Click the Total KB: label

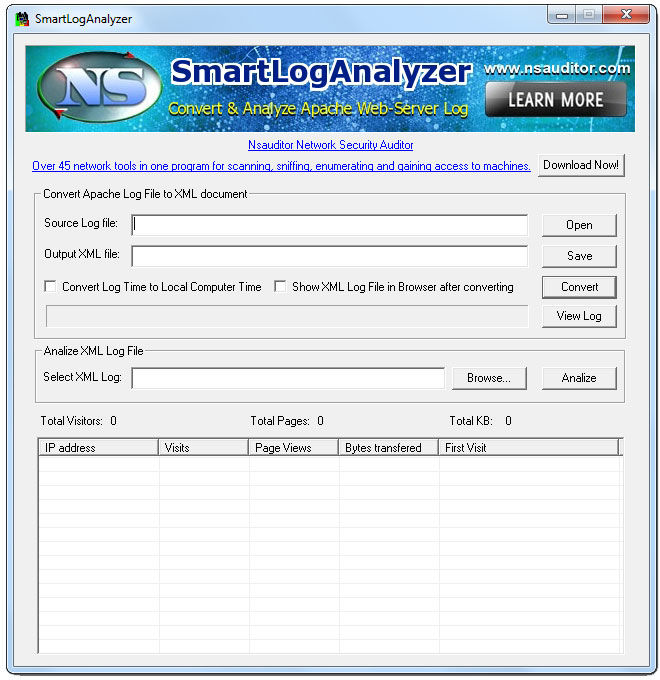pyautogui.click(x=471, y=421)
